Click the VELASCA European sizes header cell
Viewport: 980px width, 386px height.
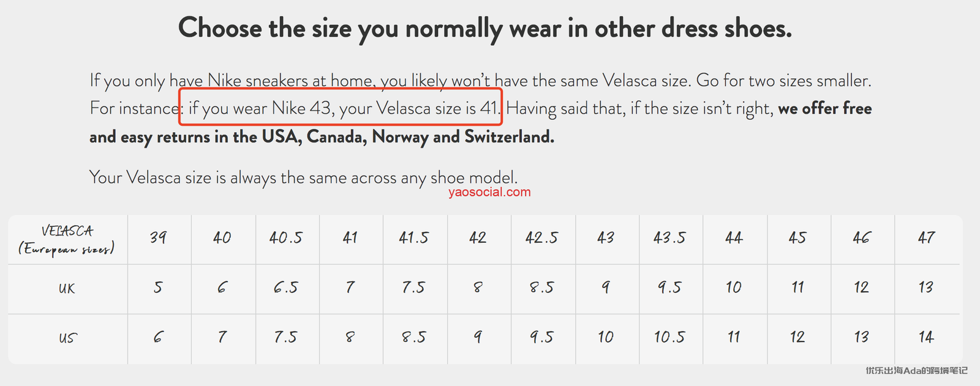(67, 239)
